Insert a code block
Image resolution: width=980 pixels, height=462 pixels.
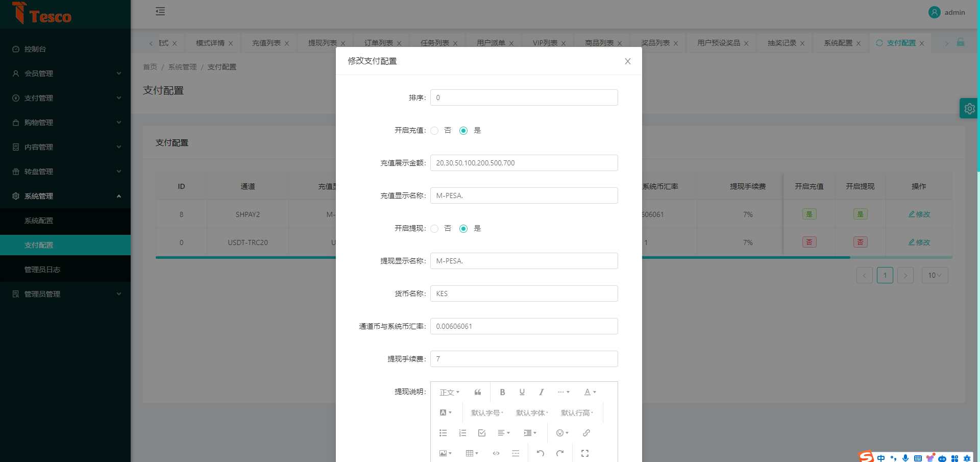pos(496,453)
